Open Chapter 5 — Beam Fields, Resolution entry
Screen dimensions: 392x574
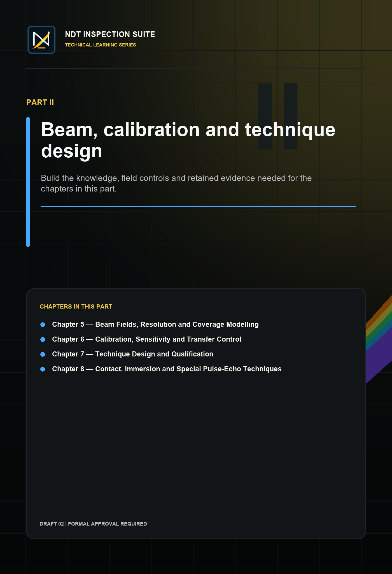pyautogui.click(x=155, y=325)
